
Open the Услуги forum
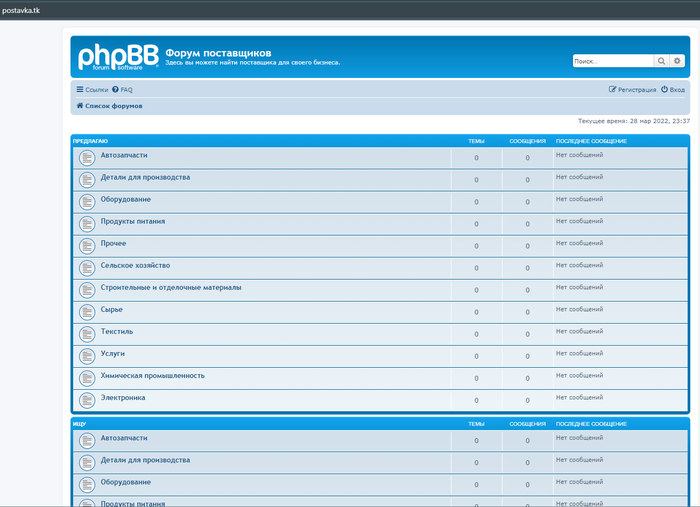(112, 353)
